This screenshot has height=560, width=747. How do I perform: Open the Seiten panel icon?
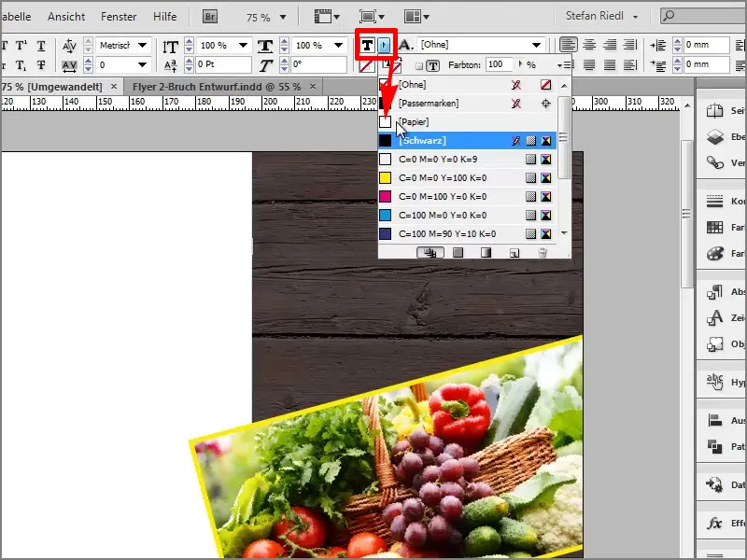714,111
